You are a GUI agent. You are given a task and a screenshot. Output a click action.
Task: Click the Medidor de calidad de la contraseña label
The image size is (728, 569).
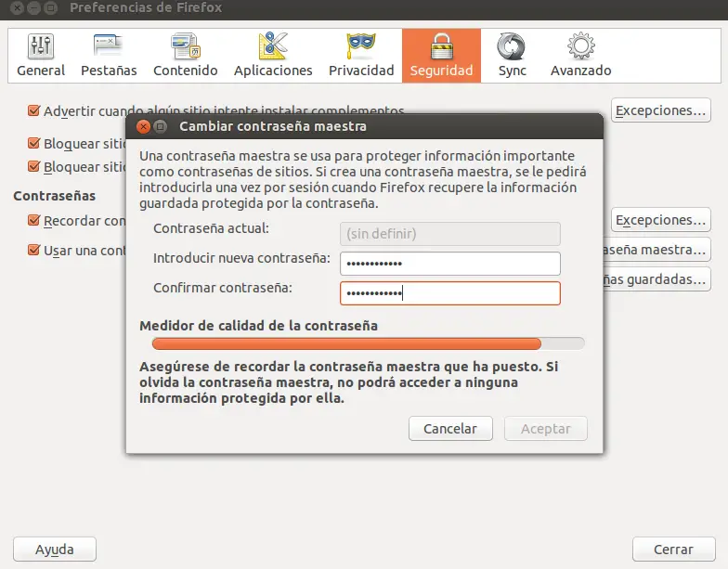(x=258, y=326)
